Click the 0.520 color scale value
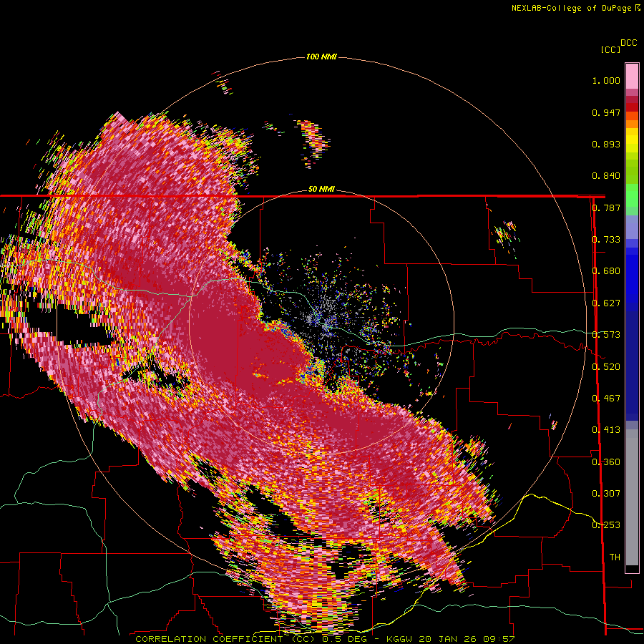Viewport: 644px width, 644px height. (606, 367)
